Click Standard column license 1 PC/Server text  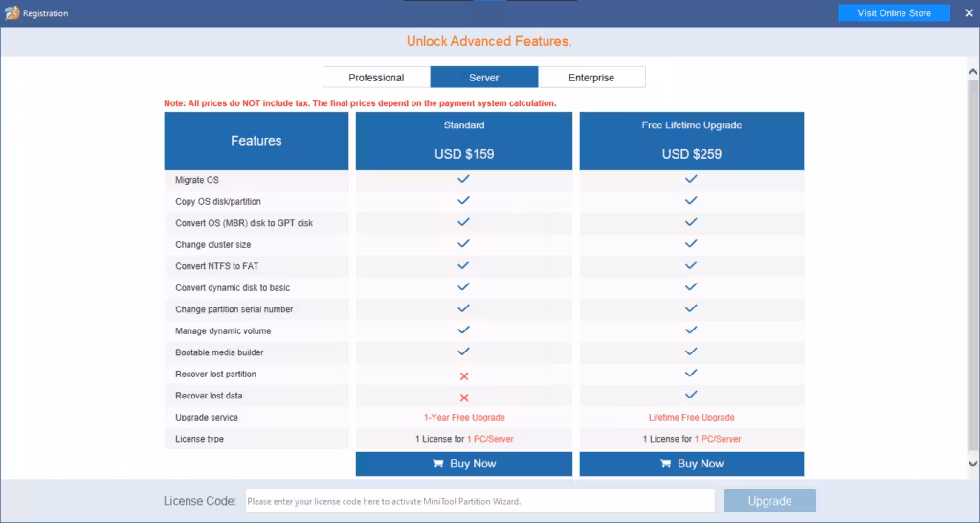coord(490,439)
